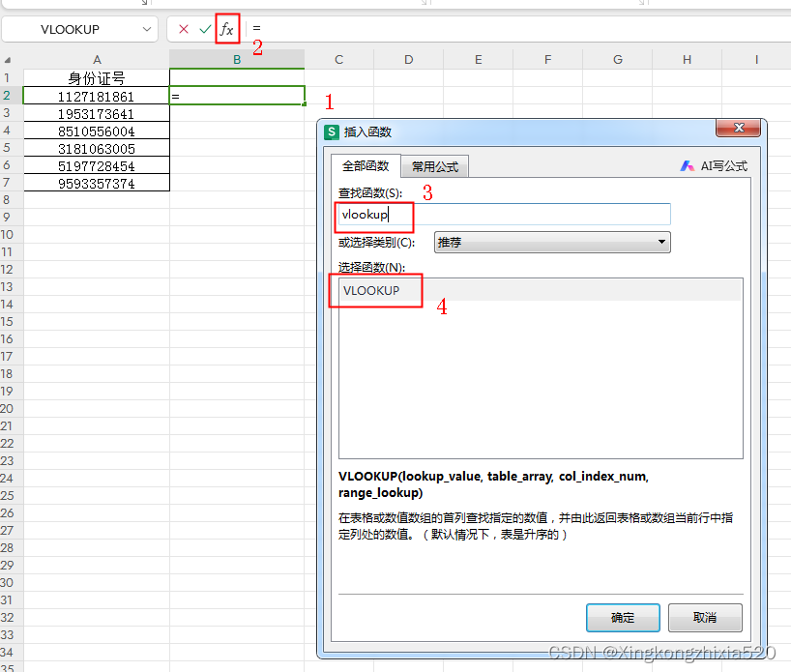Select column D header
Image resolution: width=791 pixels, height=672 pixels.
pyautogui.click(x=409, y=60)
